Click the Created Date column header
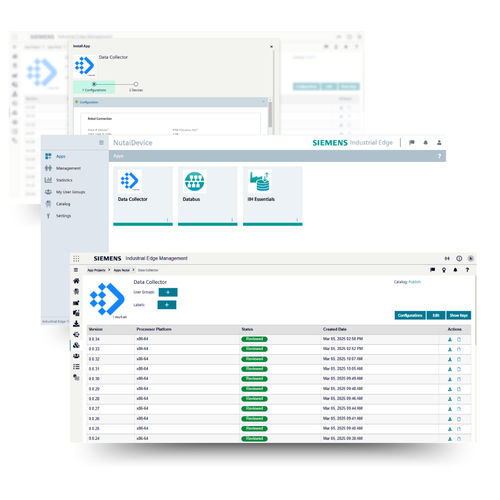Screen dimensions: 500x500 [335, 329]
